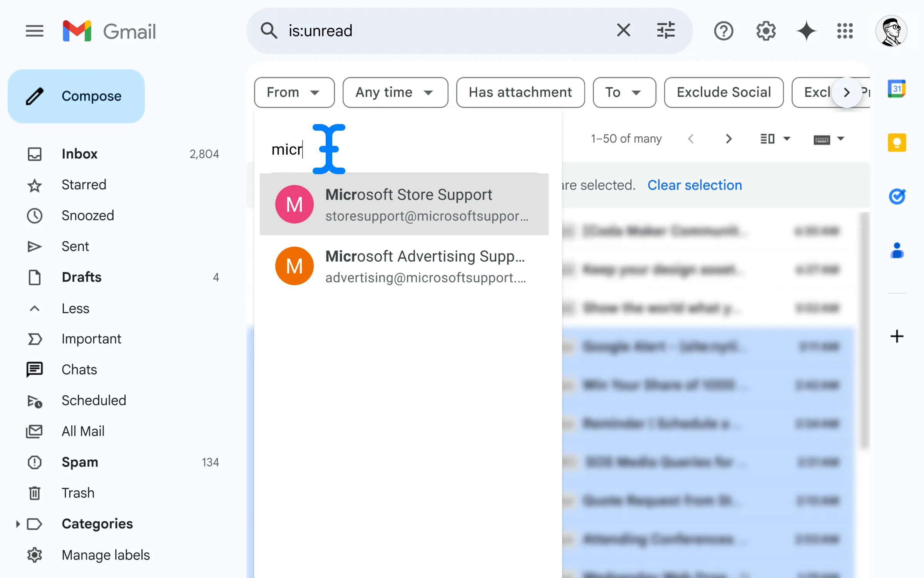The height and width of the screenshot is (578, 924).
Task: Go to the older page arrow
Action: pos(728,139)
